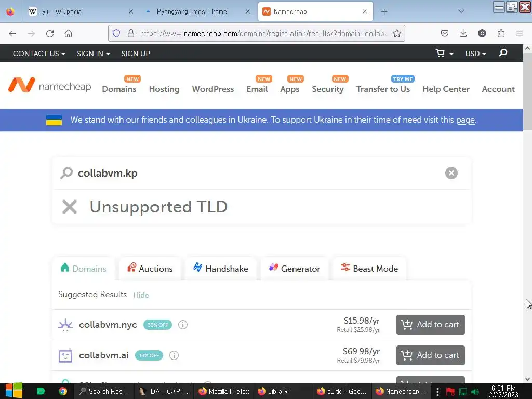Click the page vertical scrollbar thumb
Image resolution: width=532 pixels, height=399 pixels.
527,91
